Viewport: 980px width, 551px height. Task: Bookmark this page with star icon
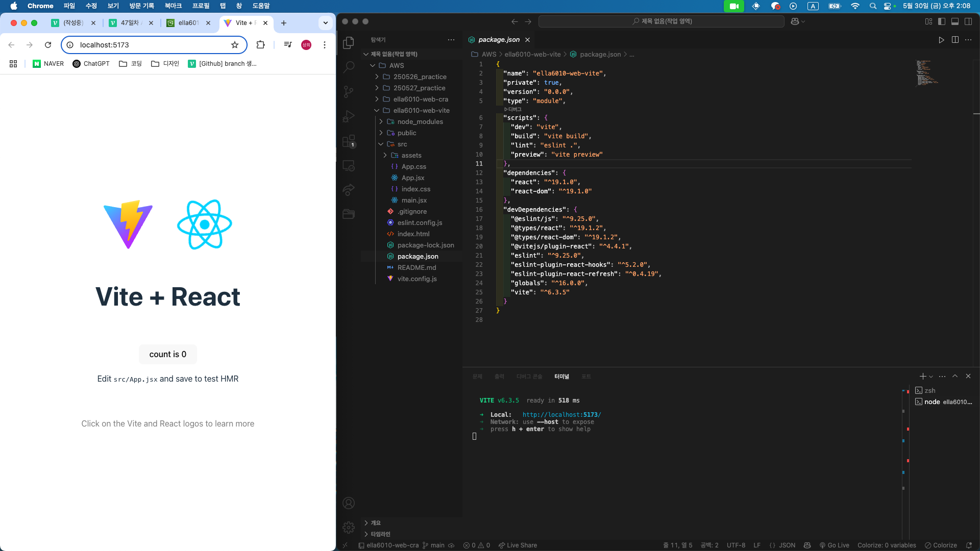click(235, 45)
